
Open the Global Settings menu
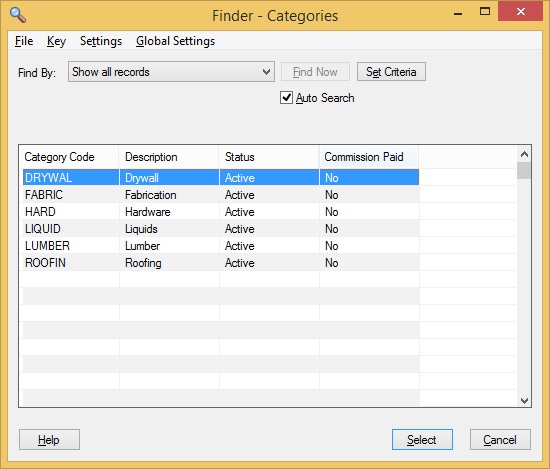pos(175,41)
